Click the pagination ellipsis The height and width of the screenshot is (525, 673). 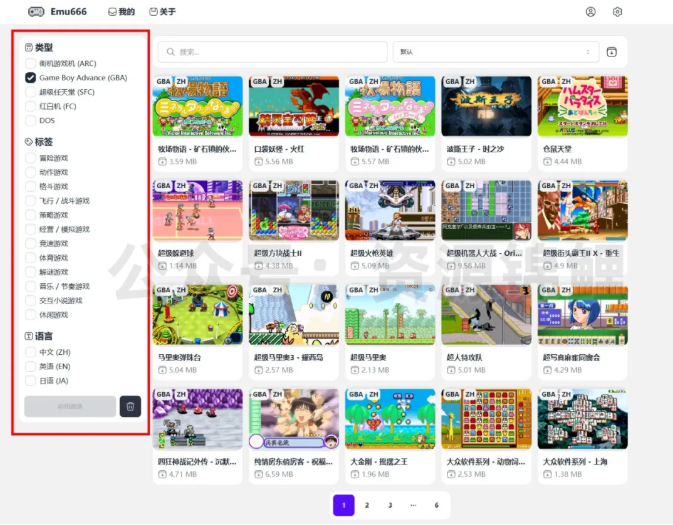[413, 505]
